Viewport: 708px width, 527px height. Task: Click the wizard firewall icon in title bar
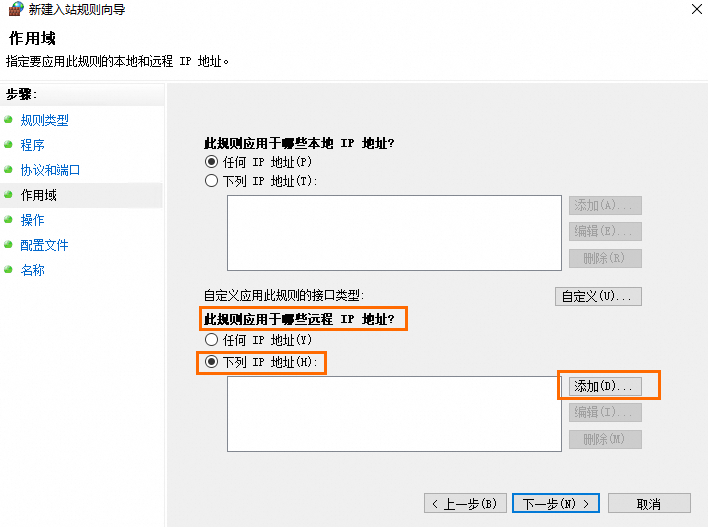click(x=16, y=9)
